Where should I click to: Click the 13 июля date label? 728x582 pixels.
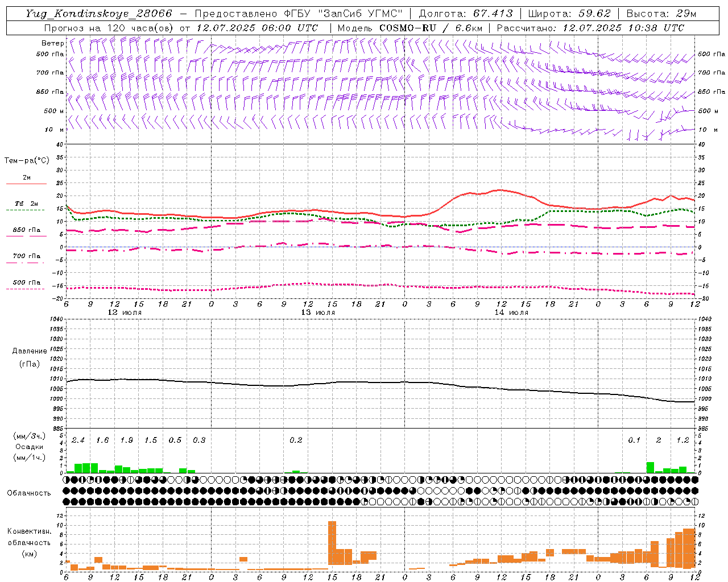coord(318,313)
